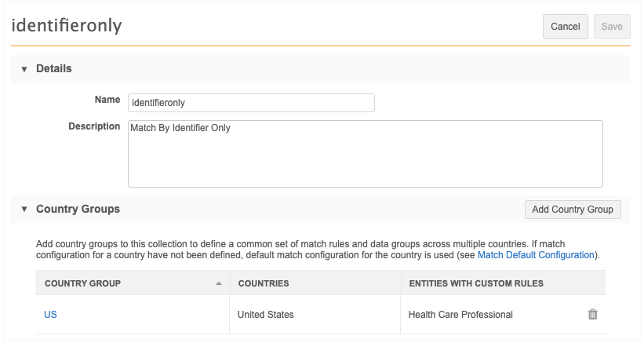644x343 pixels.
Task: Collapse the Country Groups section triangle
Action: click(24, 210)
